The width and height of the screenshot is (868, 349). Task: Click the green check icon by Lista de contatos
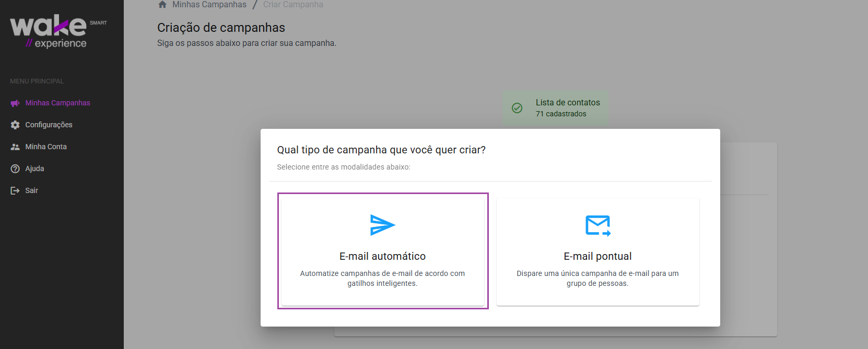[517, 108]
